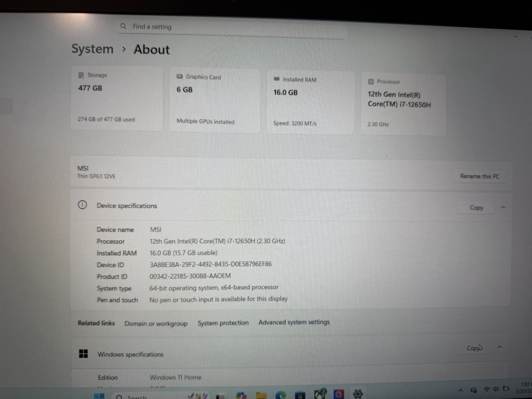Open the Domain or workgroup link
The height and width of the screenshot is (399, 532).
156,323
